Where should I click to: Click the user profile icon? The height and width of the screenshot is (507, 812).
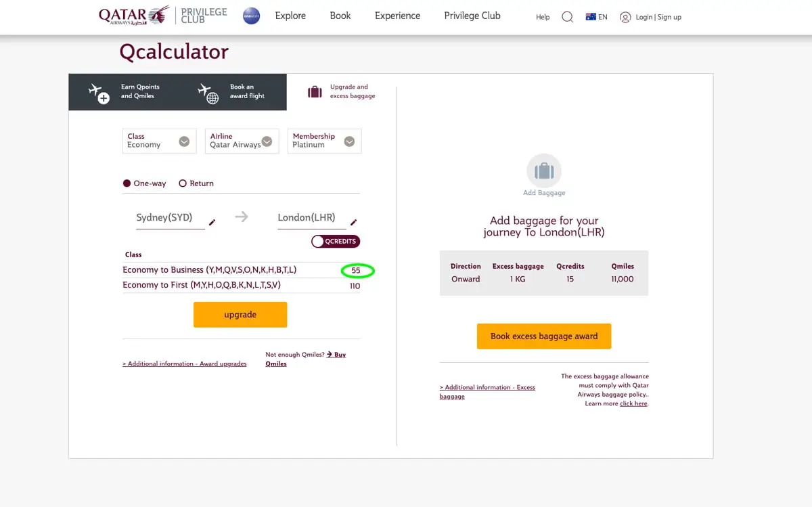[x=625, y=17]
